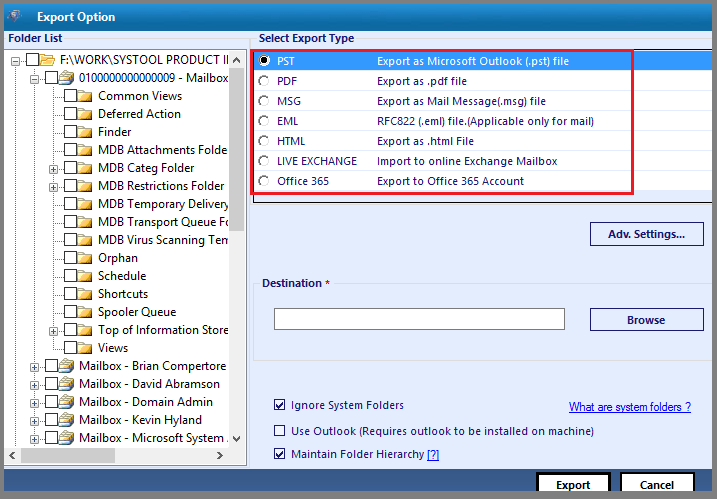Click the mailbox icon of Mailbox - Brian Compertore
The height and width of the screenshot is (499, 717).
pyautogui.click(x=67, y=365)
